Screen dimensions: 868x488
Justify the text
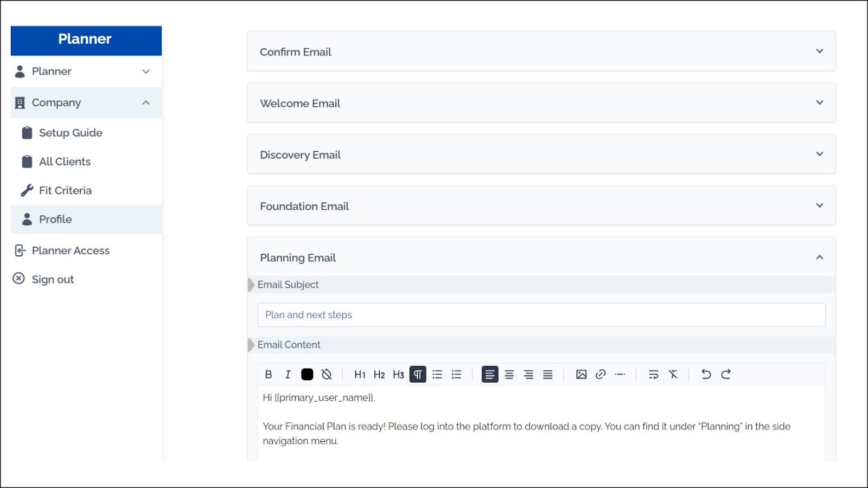click(548, 374)
